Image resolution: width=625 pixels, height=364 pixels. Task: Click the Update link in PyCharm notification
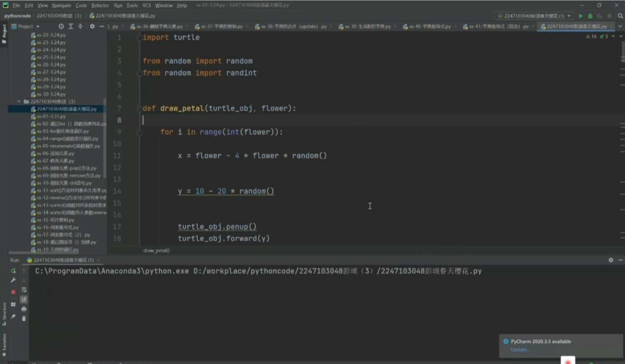[520, 350]
